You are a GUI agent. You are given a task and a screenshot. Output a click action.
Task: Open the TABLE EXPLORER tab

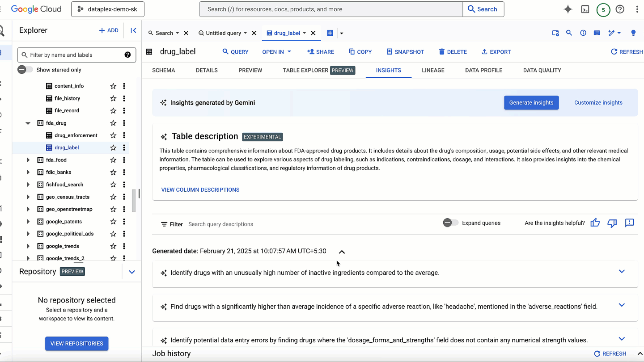(319, 70)
